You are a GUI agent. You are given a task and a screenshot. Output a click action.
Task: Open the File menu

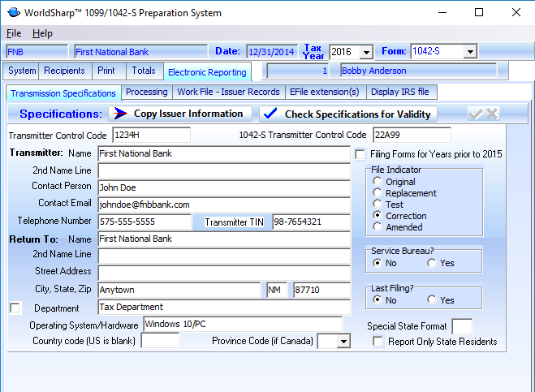tap(14, 33)
